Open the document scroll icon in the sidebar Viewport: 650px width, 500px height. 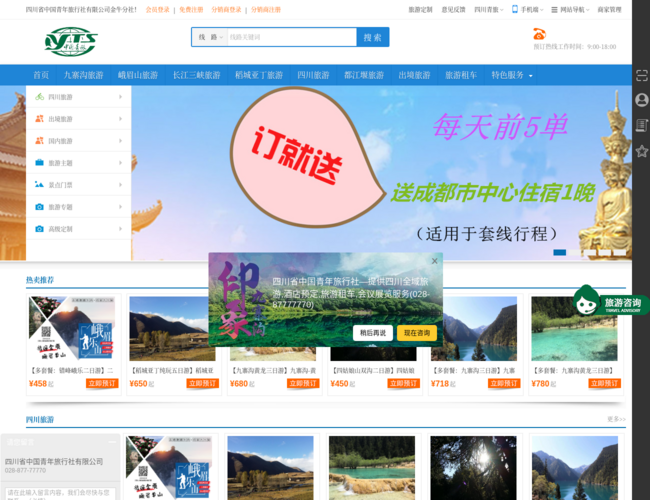click(x=641, y=125)
